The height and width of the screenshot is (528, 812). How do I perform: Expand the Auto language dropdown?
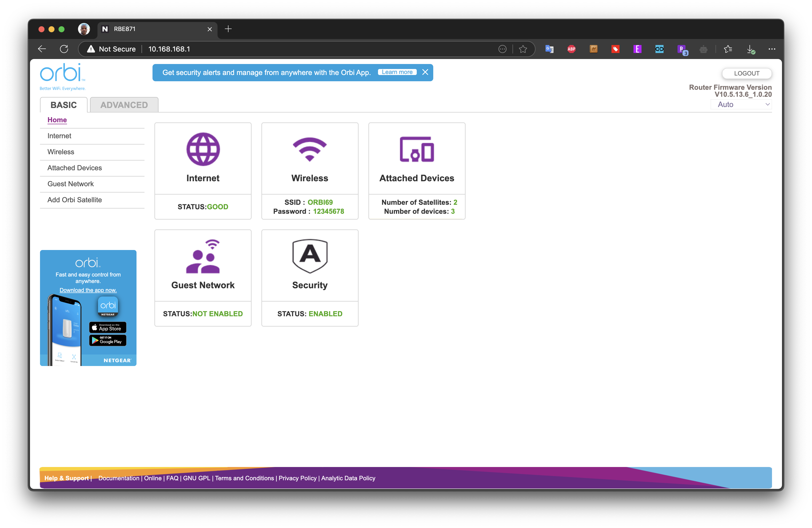[x=741, y=104]
